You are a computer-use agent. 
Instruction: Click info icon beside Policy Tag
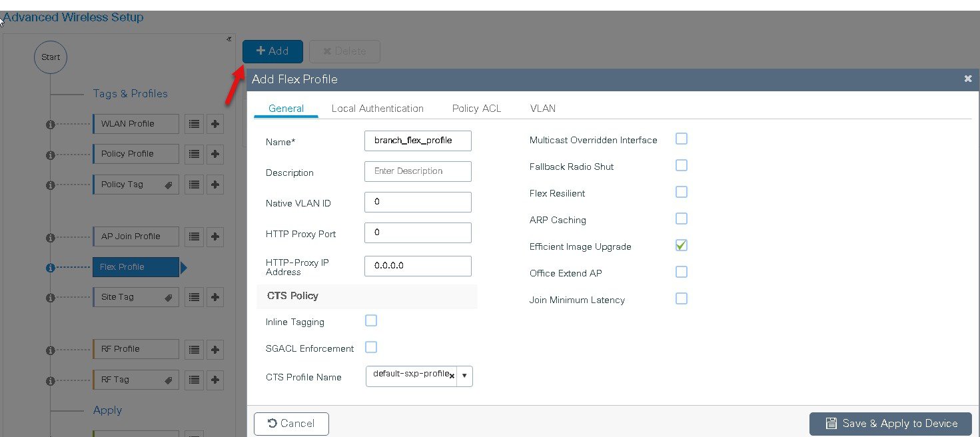tap(50, 185)
